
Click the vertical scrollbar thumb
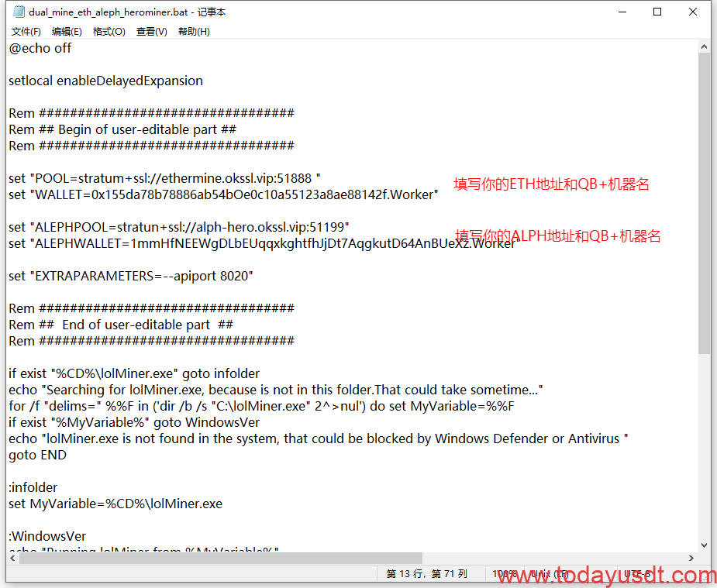704,201
